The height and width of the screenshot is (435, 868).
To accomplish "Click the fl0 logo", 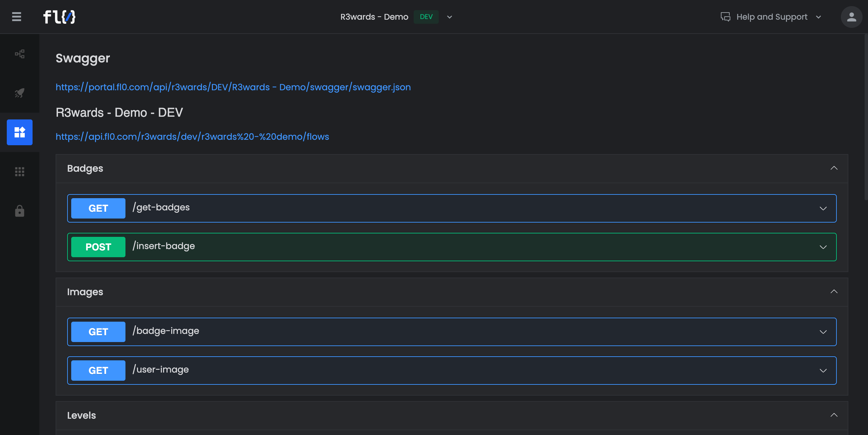I will point(59,17).
